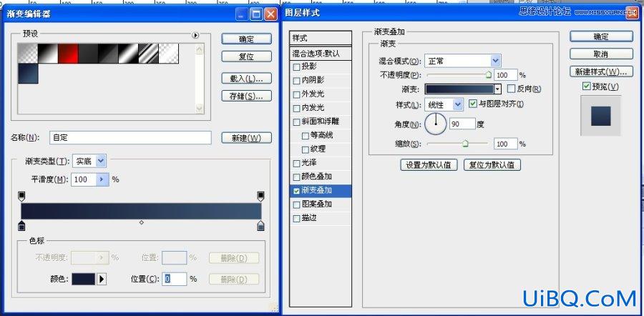Click the layer style preview thumbnail
The height and width of the screenshot is (316, 644).
click(x=601, y=116)
